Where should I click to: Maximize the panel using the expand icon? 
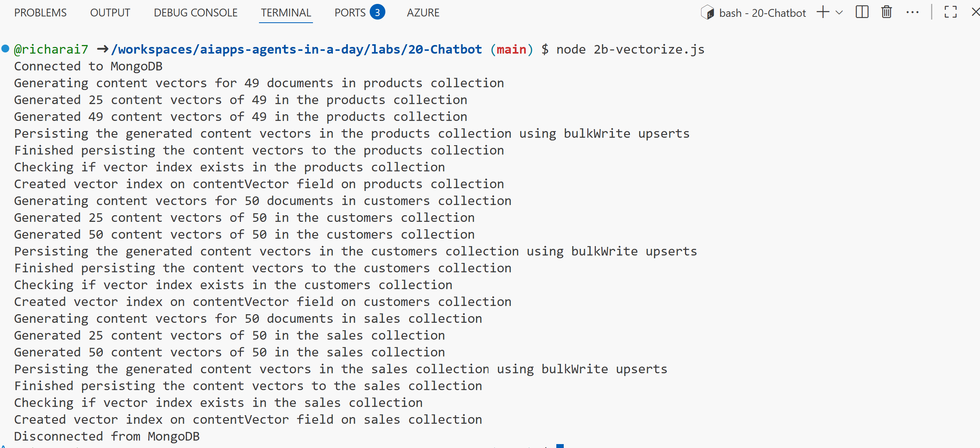pyautogui.click(x=951, y=12)
